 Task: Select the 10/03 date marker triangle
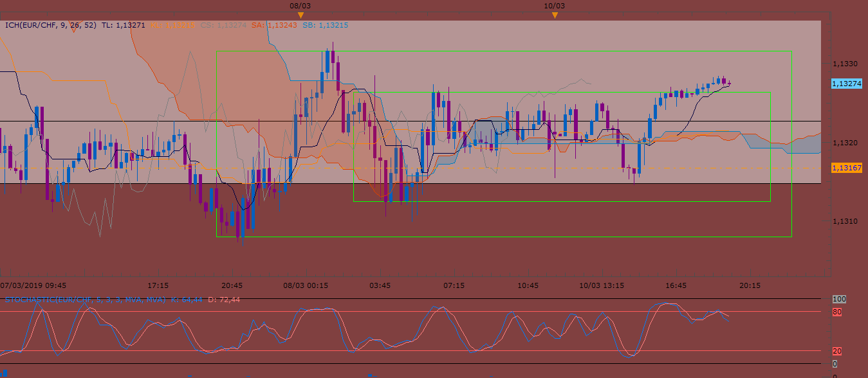click(555, 15)
